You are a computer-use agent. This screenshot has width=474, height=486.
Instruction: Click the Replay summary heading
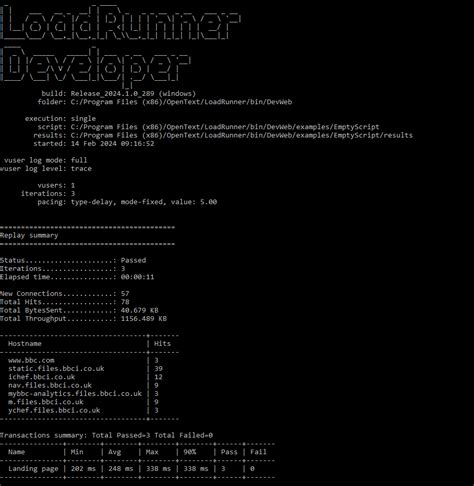29,235
